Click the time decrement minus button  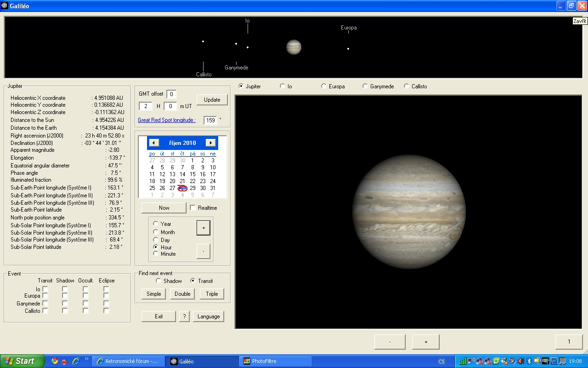click(x=204, y=251)
